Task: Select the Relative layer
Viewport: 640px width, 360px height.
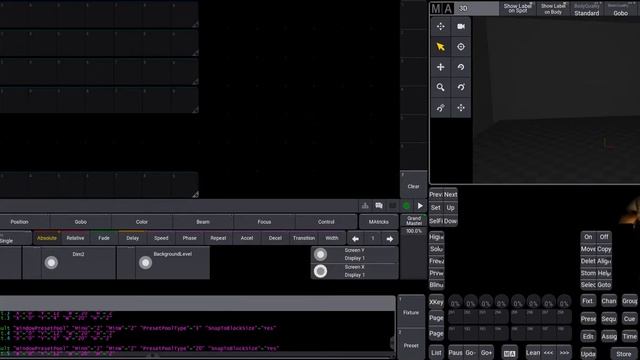Action: [x=76, y=238]
